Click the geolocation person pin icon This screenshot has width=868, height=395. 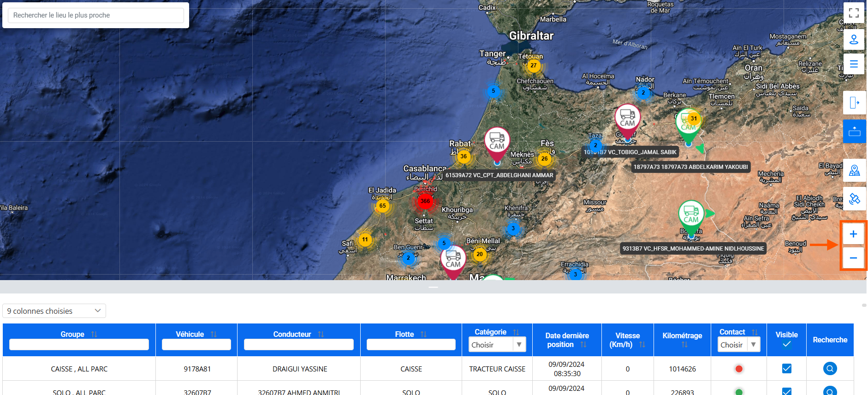854,39
